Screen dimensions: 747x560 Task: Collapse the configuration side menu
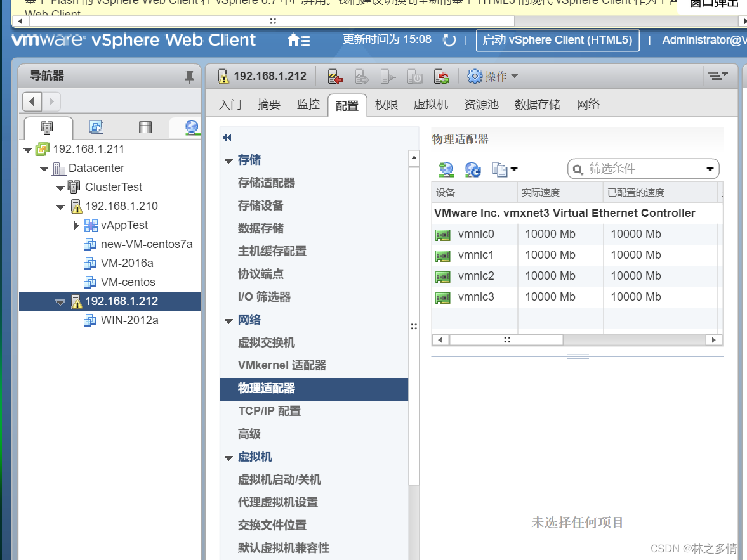click(x=227, y=138)
